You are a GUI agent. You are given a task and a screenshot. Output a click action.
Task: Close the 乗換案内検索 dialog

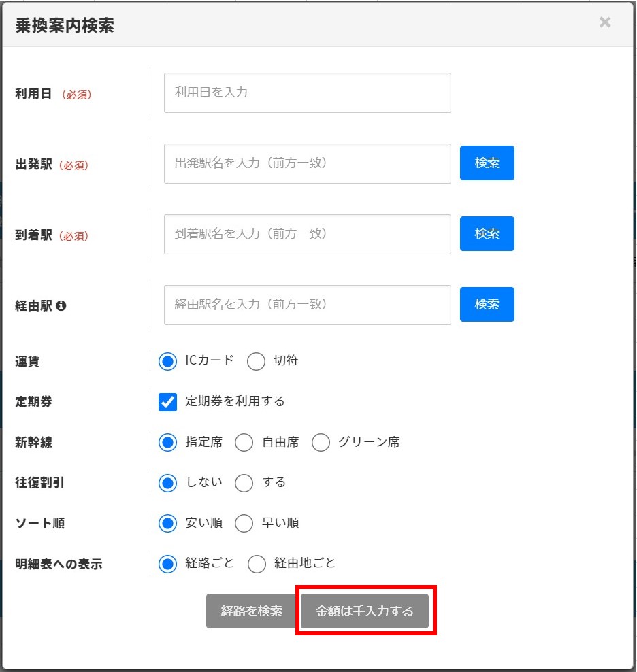[x=604, y=22]
